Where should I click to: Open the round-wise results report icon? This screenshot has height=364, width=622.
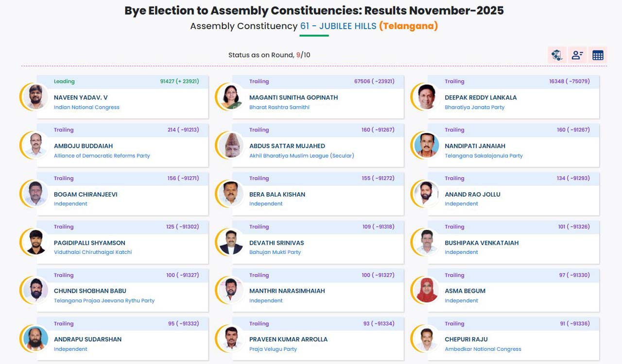coord(557,55)
